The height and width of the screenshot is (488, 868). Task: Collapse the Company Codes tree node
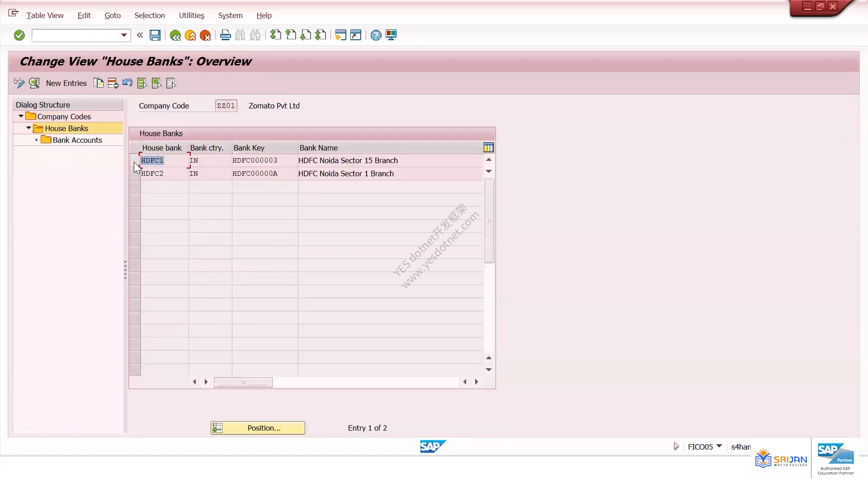21,116
